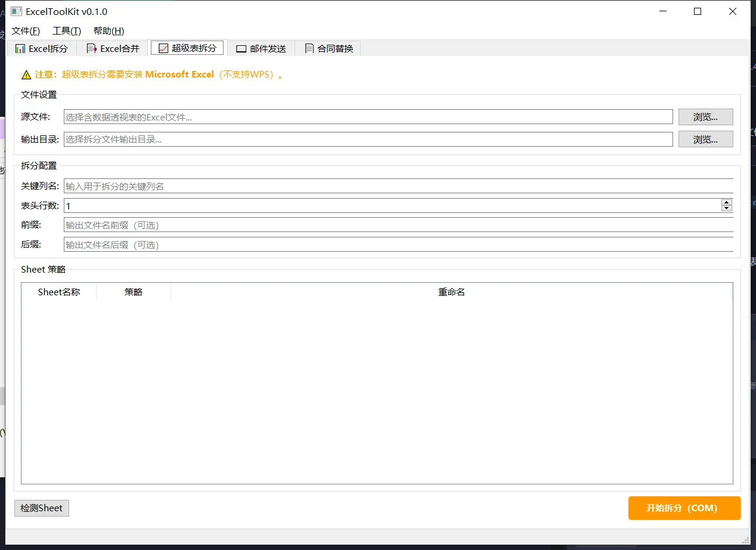
Task: Open the 帮助(H) menu
Action: coord(109,31)
